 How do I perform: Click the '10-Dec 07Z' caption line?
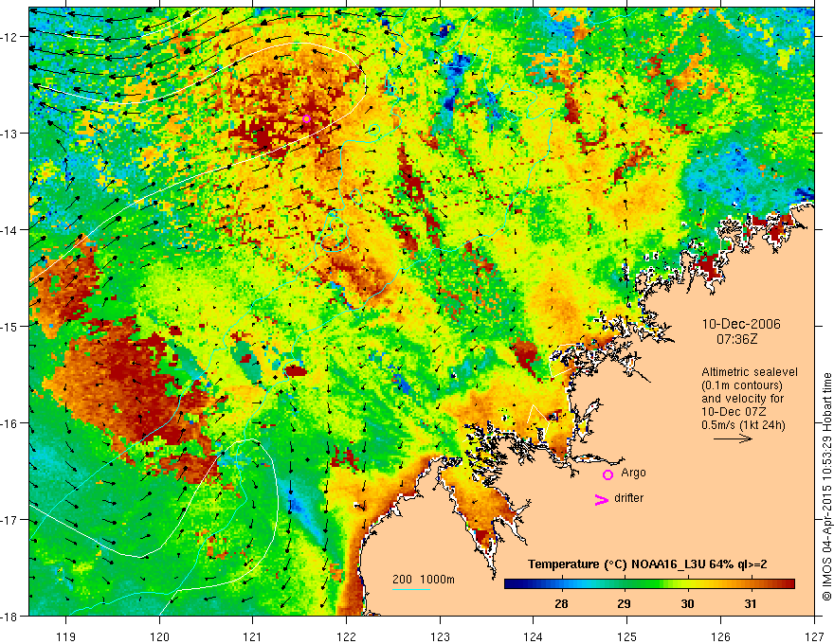(x=735, y=412)
